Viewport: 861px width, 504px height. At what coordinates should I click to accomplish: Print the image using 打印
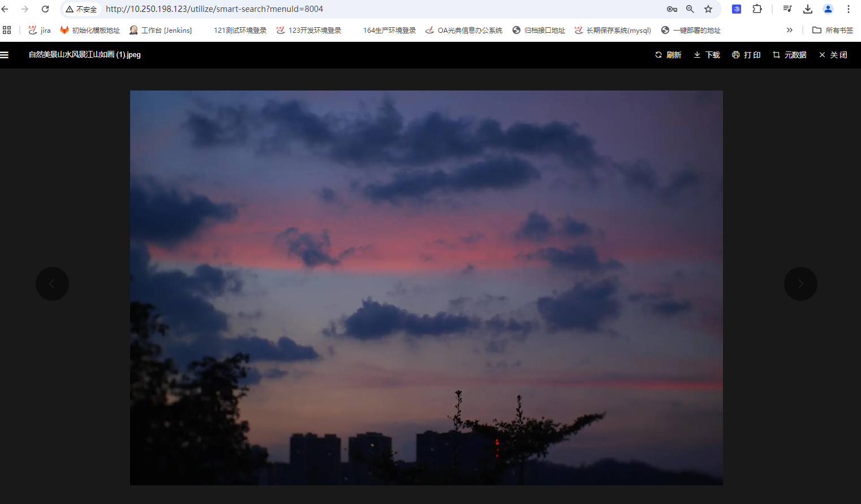[746, 55]
